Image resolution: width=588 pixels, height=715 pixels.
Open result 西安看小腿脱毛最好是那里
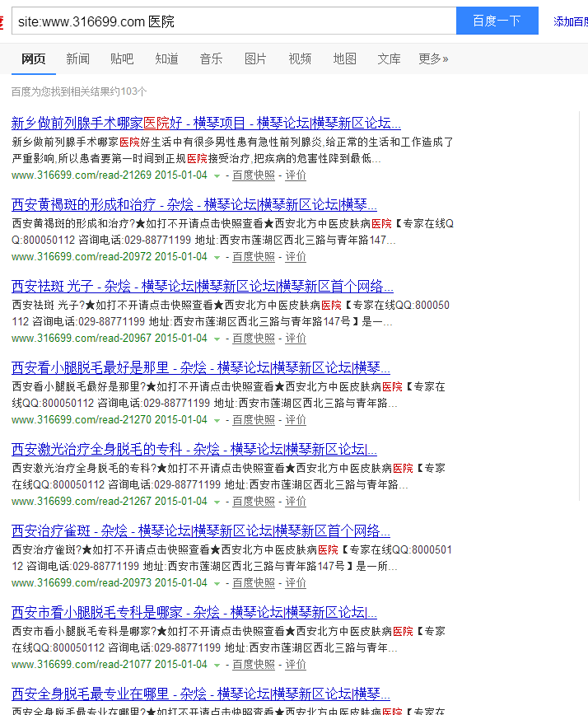pyautogui.click(x=201, y=367)
